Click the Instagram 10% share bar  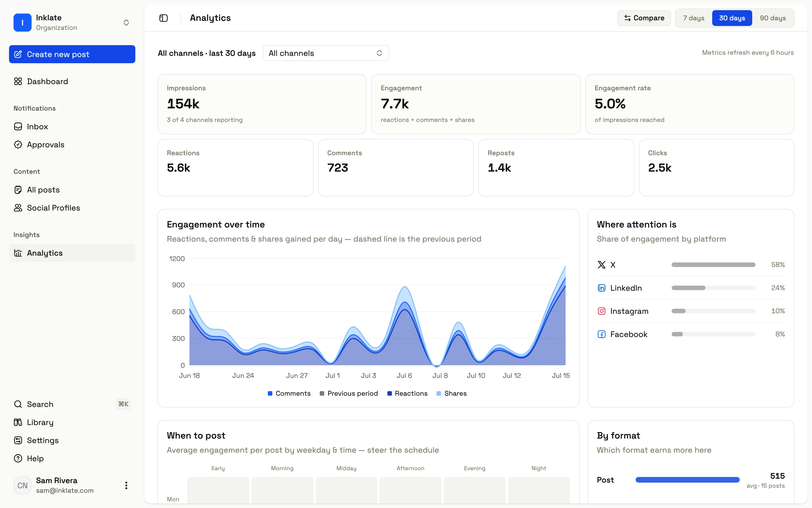pos(713,311)
